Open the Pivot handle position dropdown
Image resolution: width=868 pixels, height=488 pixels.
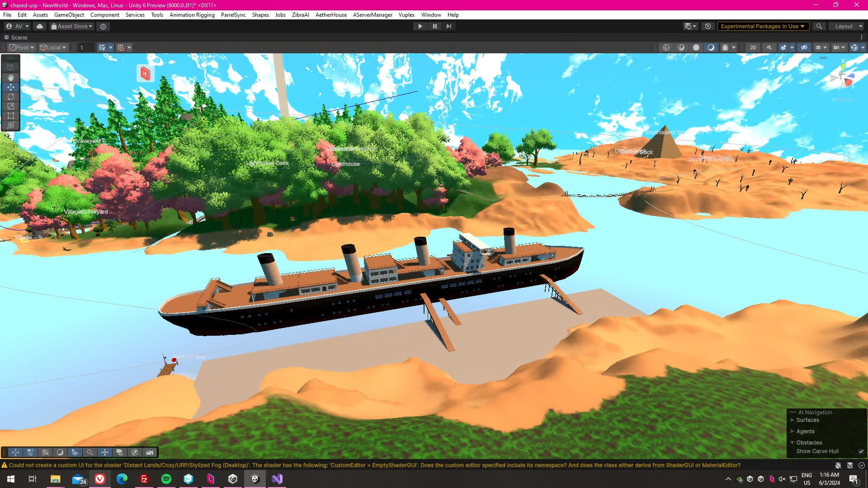click(22, 47)
